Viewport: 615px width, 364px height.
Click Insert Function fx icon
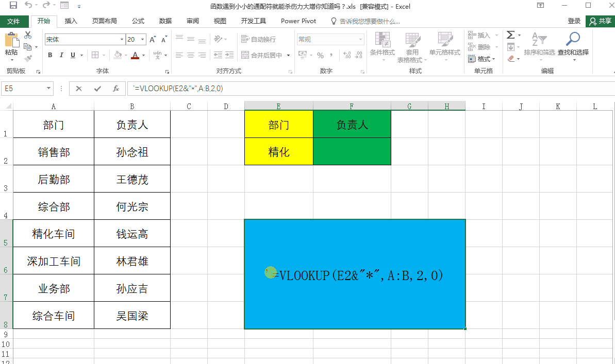(x=115, y=89)
